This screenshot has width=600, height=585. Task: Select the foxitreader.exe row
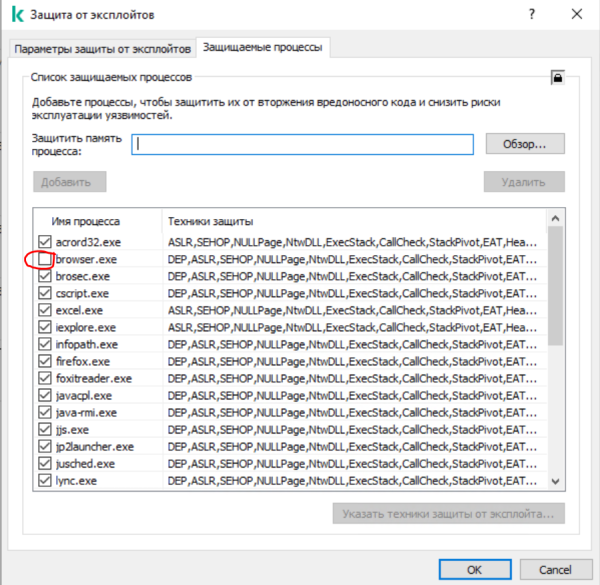[x=93, y=379]
